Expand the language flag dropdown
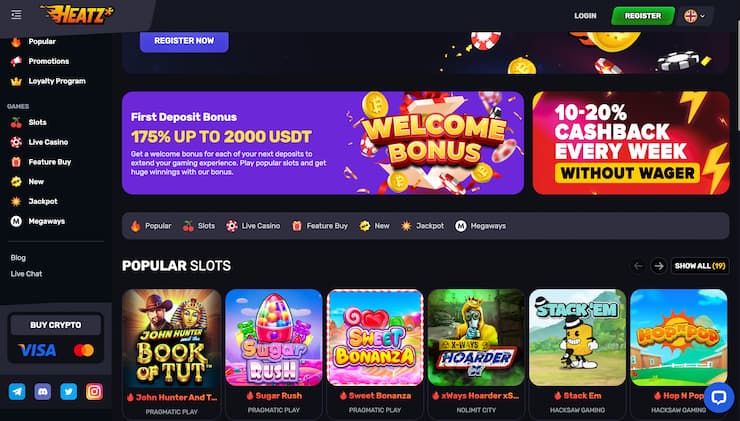Viewport: 740px width, 421px height. coord(695,16)
